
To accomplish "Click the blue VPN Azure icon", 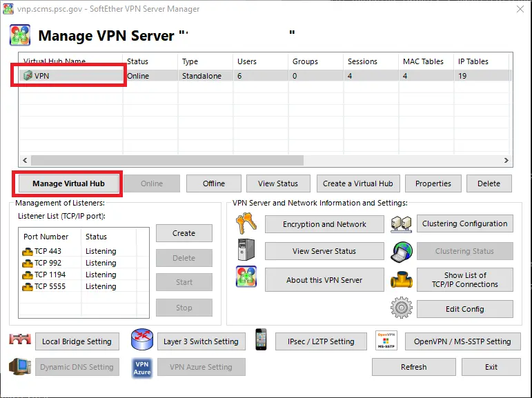I will point(142,368).
